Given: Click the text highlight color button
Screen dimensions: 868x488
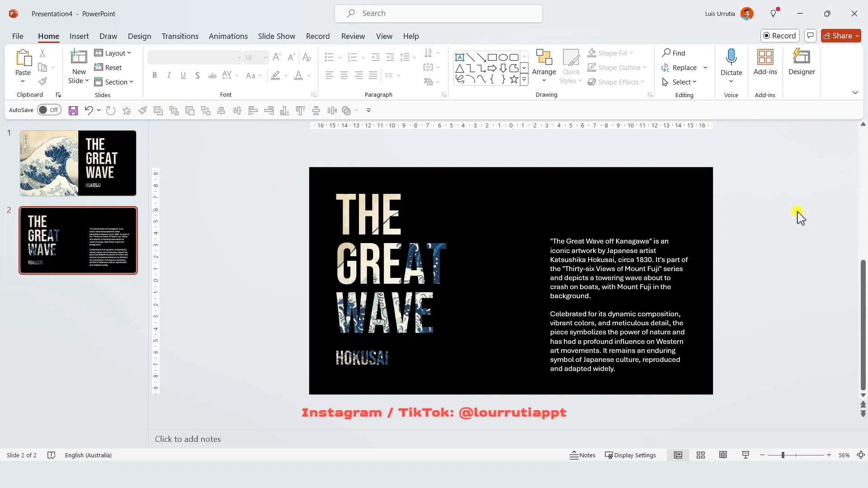Looking at the screenshot, I should click(x=275, y=75).
